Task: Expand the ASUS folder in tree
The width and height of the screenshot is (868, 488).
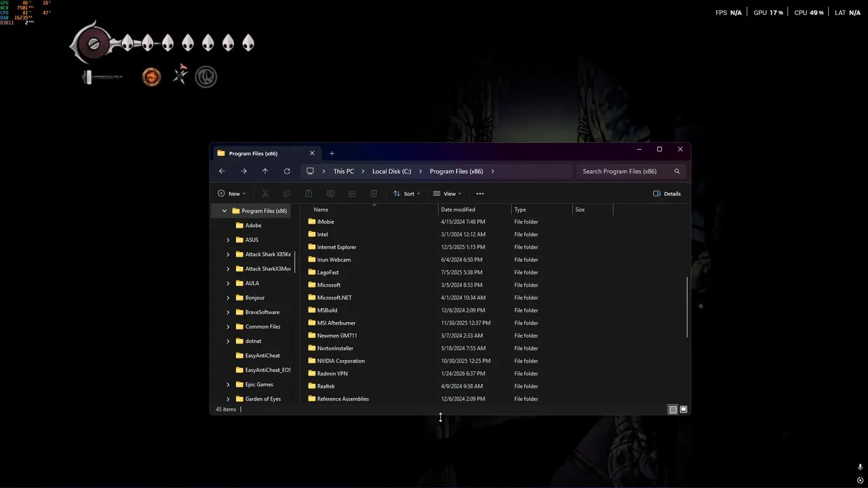Action: coord(229,240)
